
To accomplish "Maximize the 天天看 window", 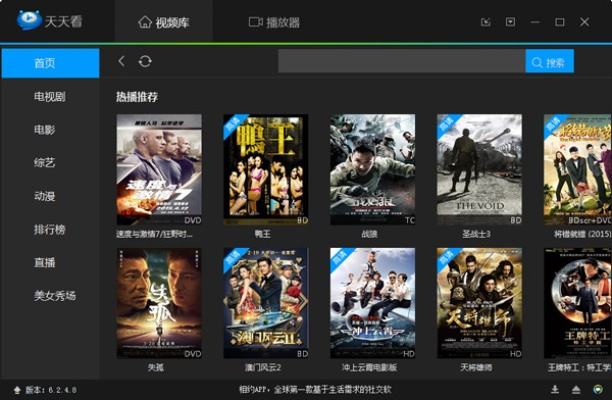I will (560, 22).
